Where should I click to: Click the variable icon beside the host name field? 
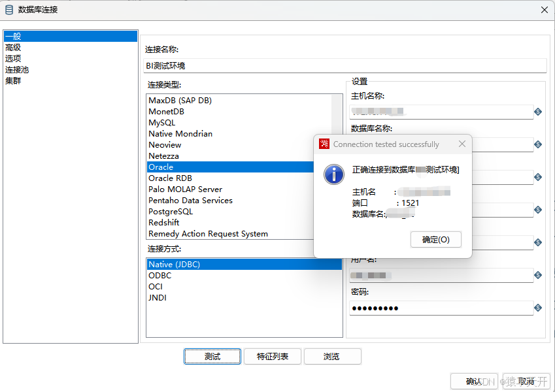538,112
